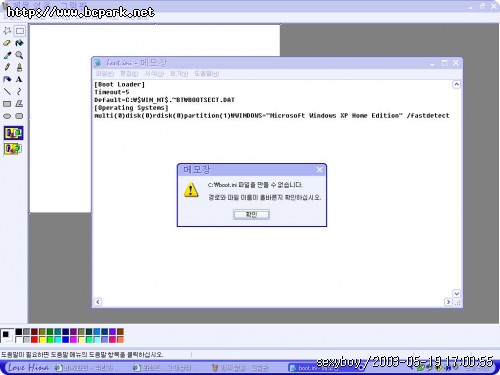Click the Paint status bar help text
The width and height of the screenshot is (500, 375).
coord(82,355)
